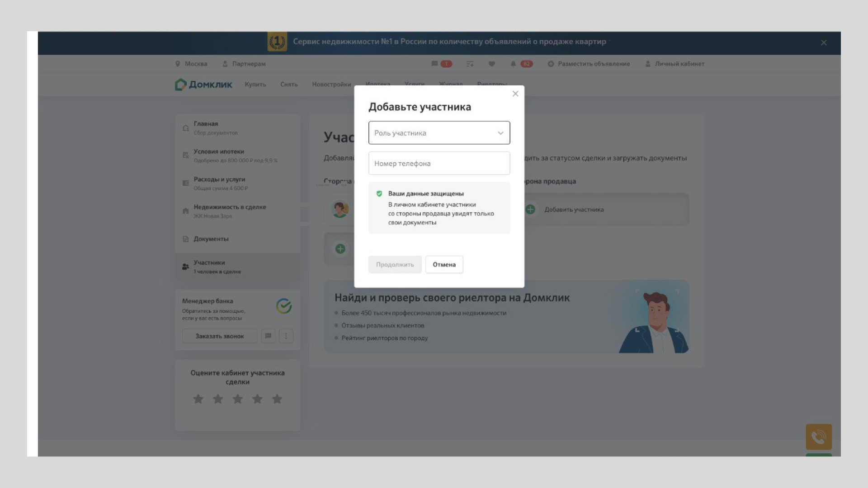Rate four stars
The image size is (868, 488).
point(257,399)
